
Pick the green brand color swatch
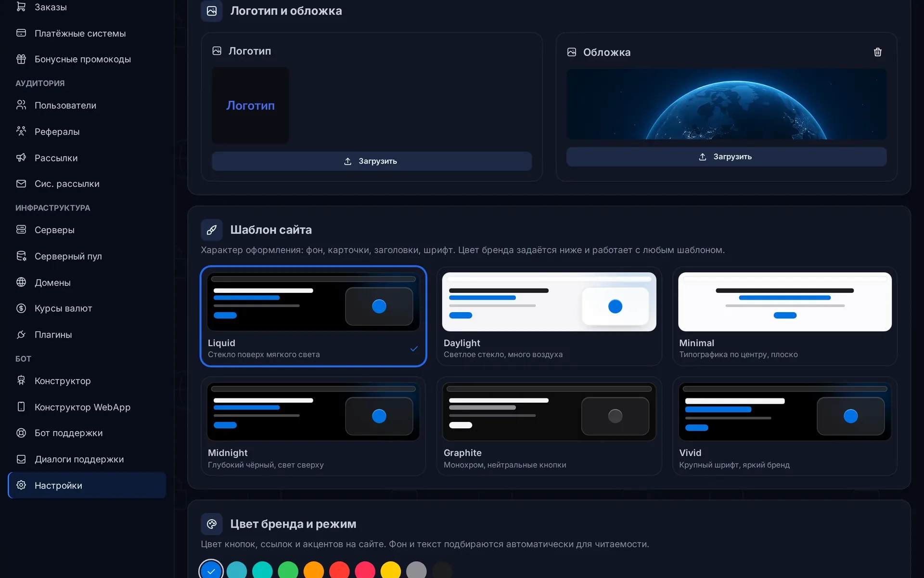pos(288,571)
